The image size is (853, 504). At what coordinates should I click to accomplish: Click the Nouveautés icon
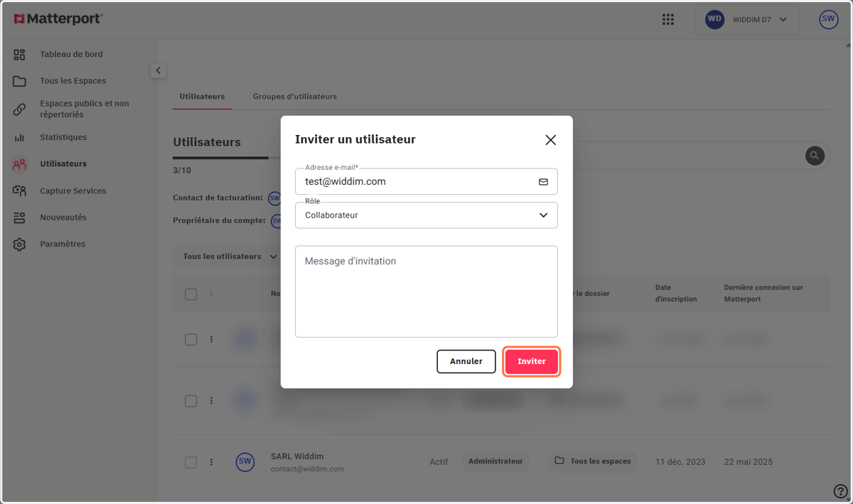(x=19, y=218)
